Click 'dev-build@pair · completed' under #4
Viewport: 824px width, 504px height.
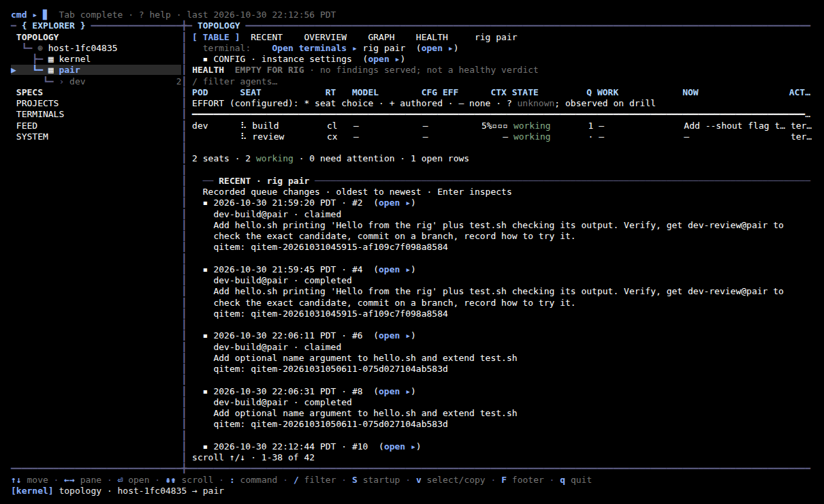(x=283, y=281)
